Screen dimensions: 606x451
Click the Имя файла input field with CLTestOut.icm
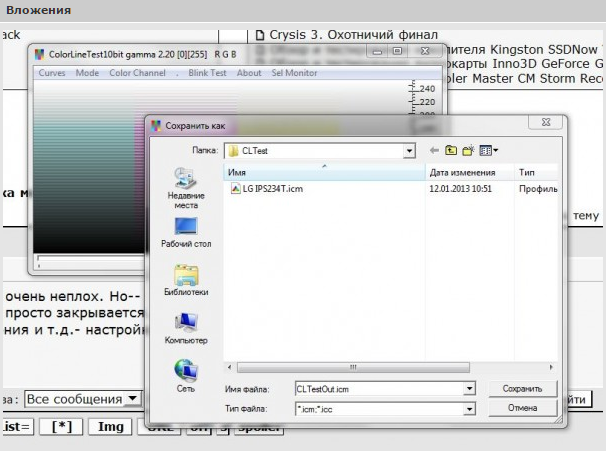(x=379, y=389)
